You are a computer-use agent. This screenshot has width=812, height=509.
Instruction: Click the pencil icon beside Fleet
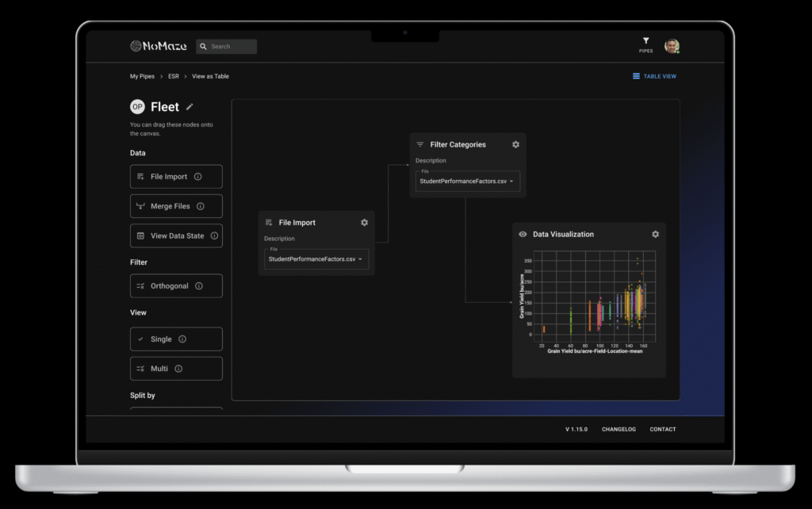[x=190, y=107]
